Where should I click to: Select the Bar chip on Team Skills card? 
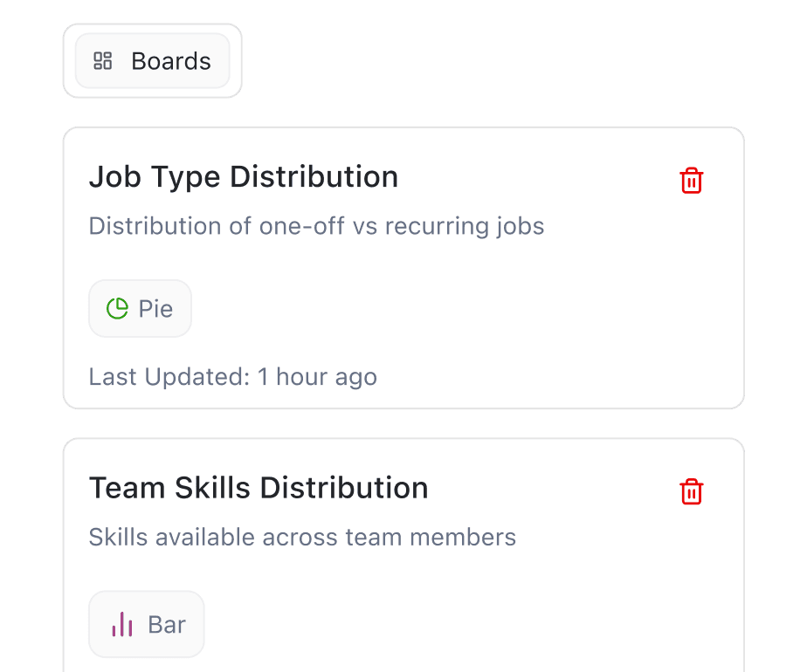tap(146, 624)
